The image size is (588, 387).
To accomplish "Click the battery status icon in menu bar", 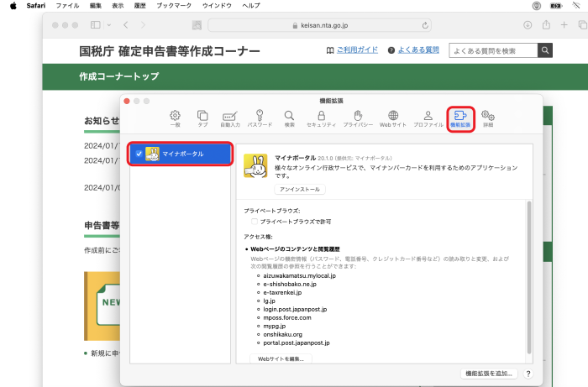I will [555, 6].
